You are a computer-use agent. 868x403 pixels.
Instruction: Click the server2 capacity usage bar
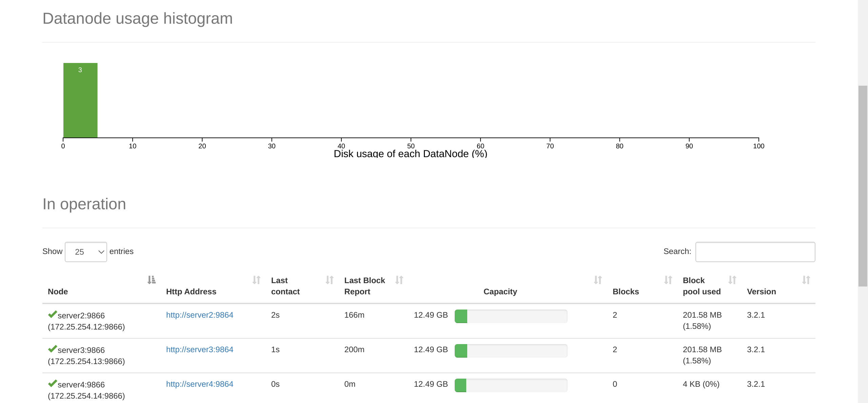pos(511,316)
